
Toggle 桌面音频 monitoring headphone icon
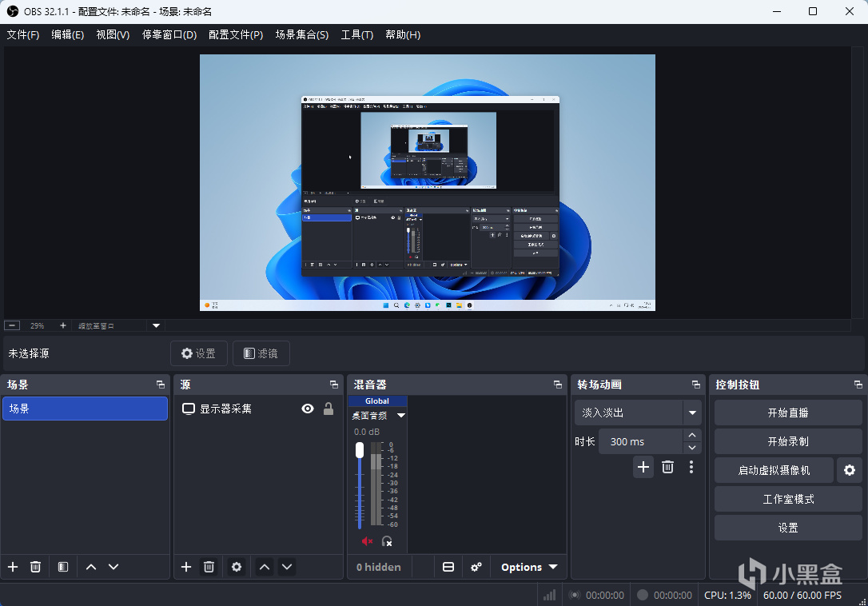pos(387,541)
